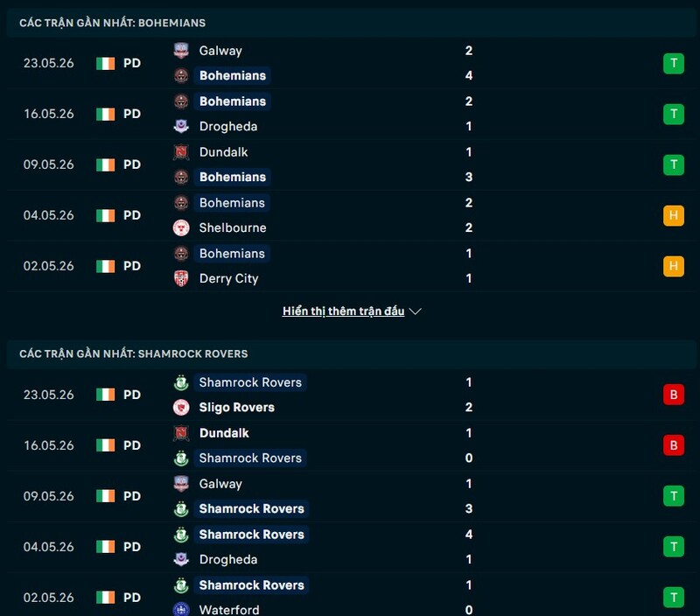The height and width of the screenshot is (616, 700).
Task: Click Dundalk crest in 16.05.26 Shamrock match
Action: [x=181, y=433]
